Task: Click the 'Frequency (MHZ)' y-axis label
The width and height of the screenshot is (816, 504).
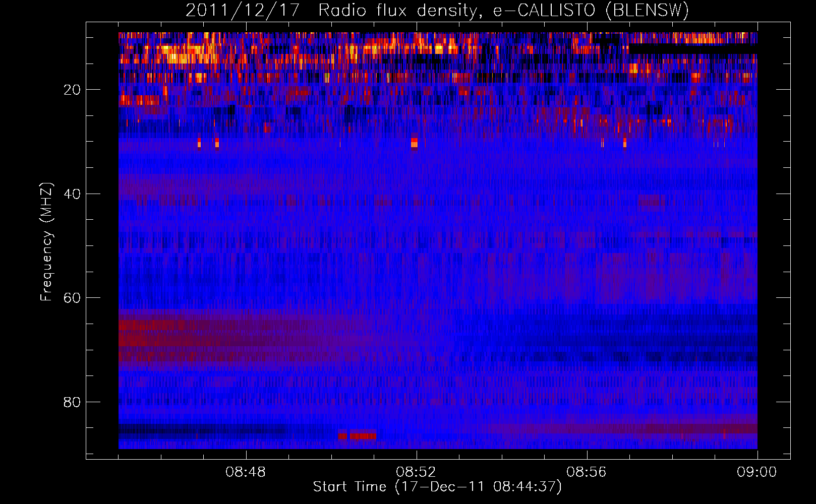Action: (x=46, y=242)
